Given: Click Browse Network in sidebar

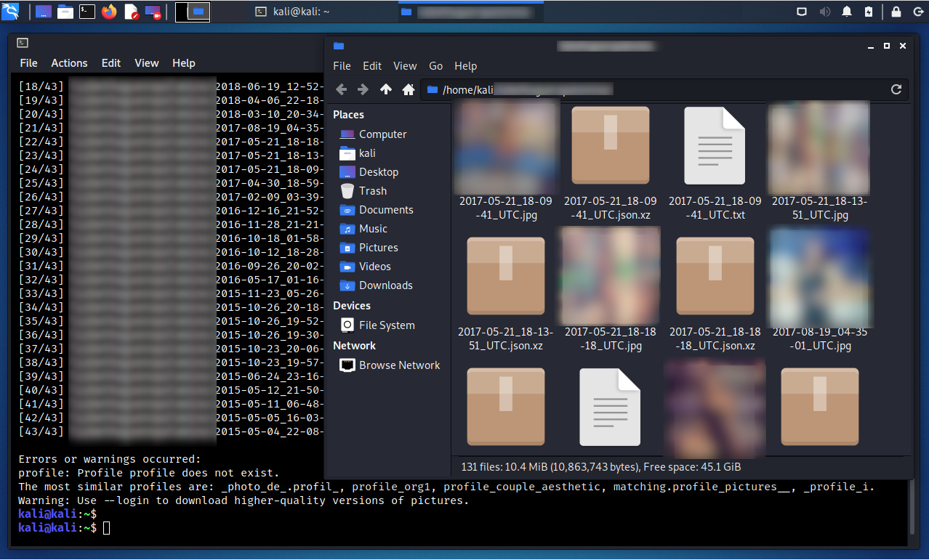Looking at the screenshot, I should point(399,365).
